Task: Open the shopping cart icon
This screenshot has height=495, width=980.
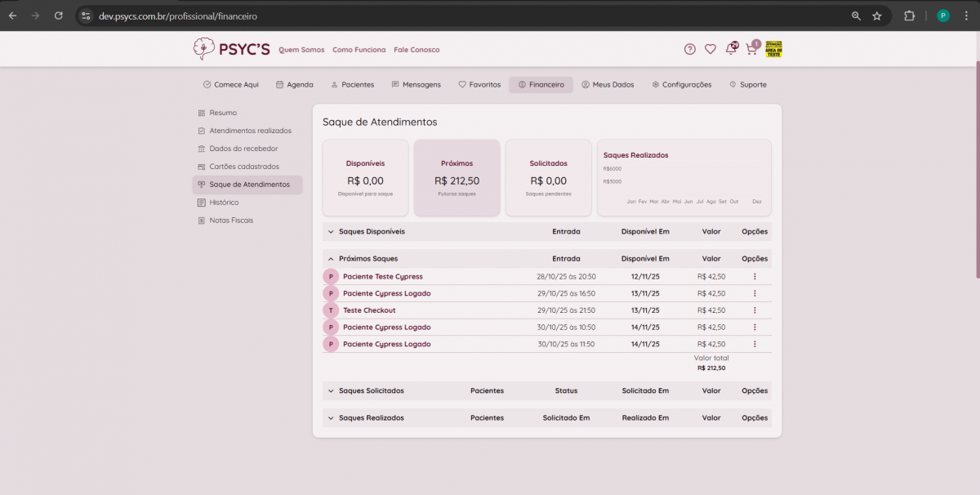Action: [x=751, y=49]
